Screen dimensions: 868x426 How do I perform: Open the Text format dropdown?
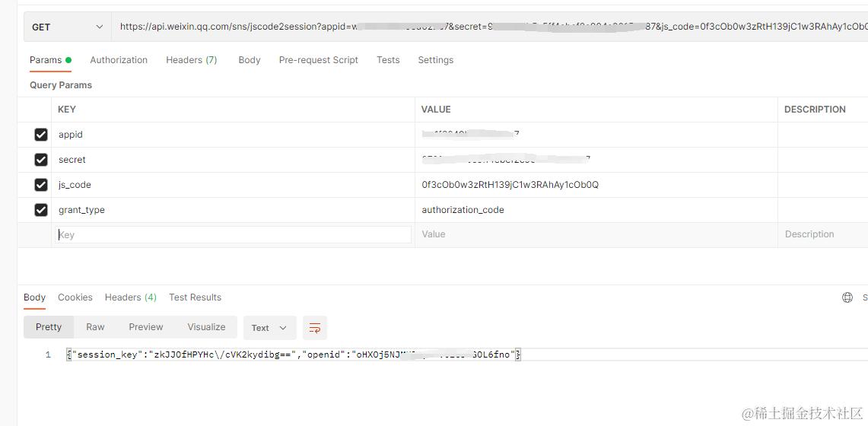click(x=269, y=328)
